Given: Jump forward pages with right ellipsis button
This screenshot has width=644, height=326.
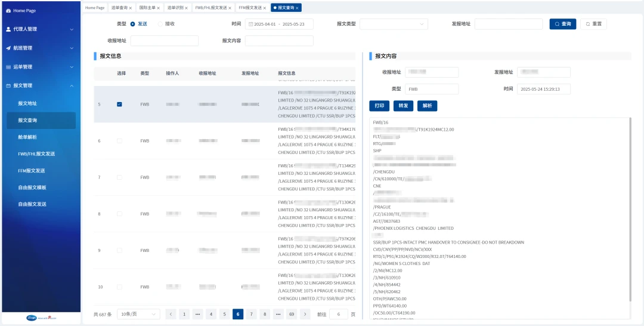Looking at the screenshot, I should click(x=278, y=314).
